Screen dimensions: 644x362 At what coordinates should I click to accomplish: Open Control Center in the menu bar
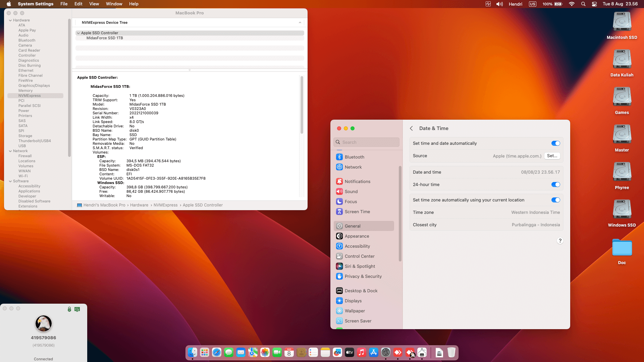click(594, 4)
